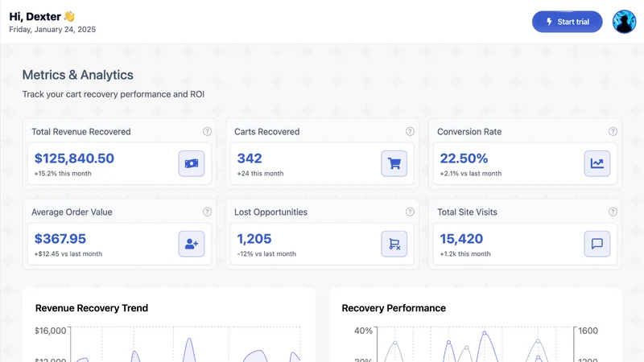Click the cash icon in Total Revenue Recovered
The width and height of the screenshot is (644, 362).
192,163
